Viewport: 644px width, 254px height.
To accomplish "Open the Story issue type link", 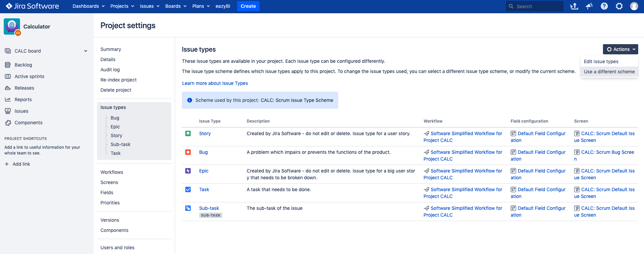I will pos(205,133).
